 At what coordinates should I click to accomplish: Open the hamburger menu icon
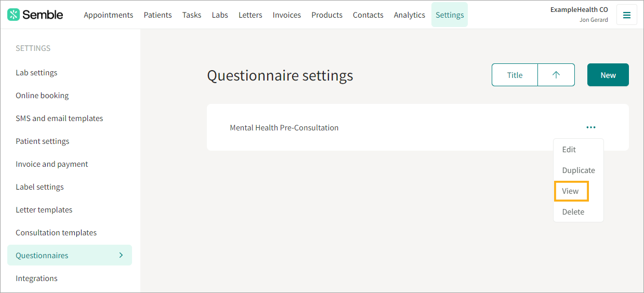pyautogui.click(x=626, y=15)
